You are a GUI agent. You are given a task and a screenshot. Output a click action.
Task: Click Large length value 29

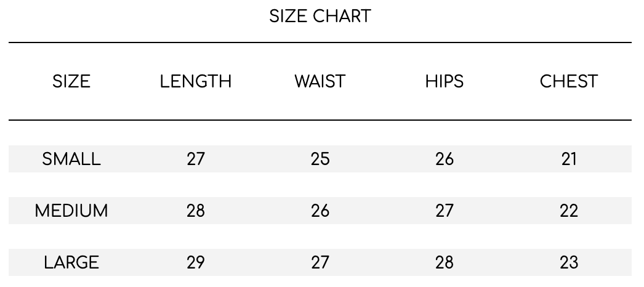(196, 262)
